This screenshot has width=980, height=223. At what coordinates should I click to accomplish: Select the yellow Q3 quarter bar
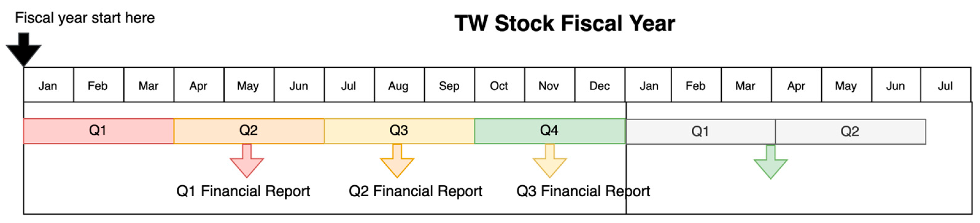coord(399,131)
